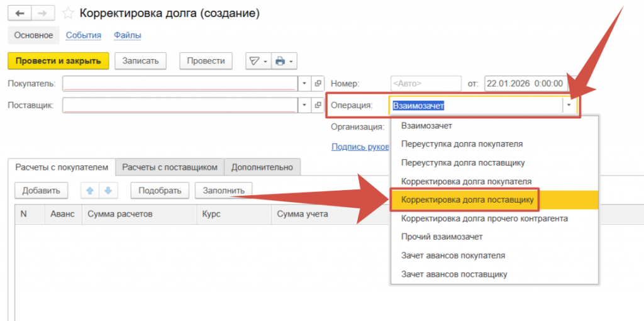Image resolution: width=644 pixels, height=321 pixels.
Task: Open the Поставщик record with open icon
Action: 318,105
